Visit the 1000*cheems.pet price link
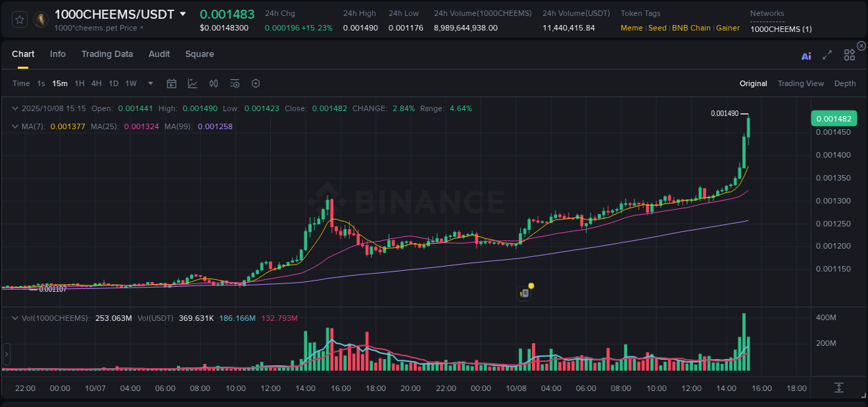The image size is (868, 407). pyautogui.click(x=99, y=28)
